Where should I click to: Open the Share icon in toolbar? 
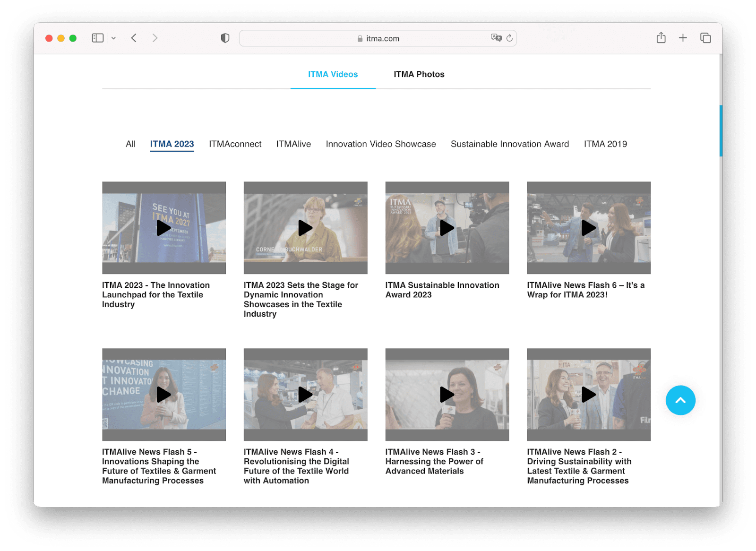pos(661,38)
